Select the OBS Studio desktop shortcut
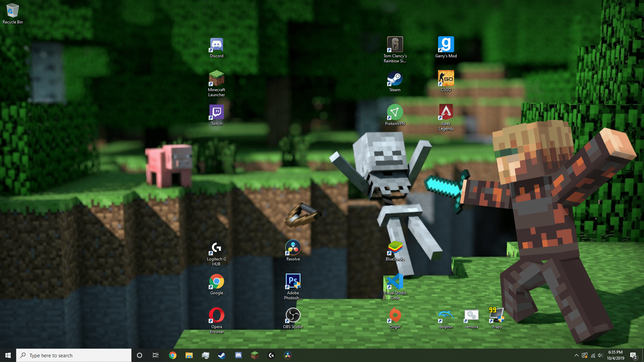This screenshot has width=644, height=362. (293, 318)
